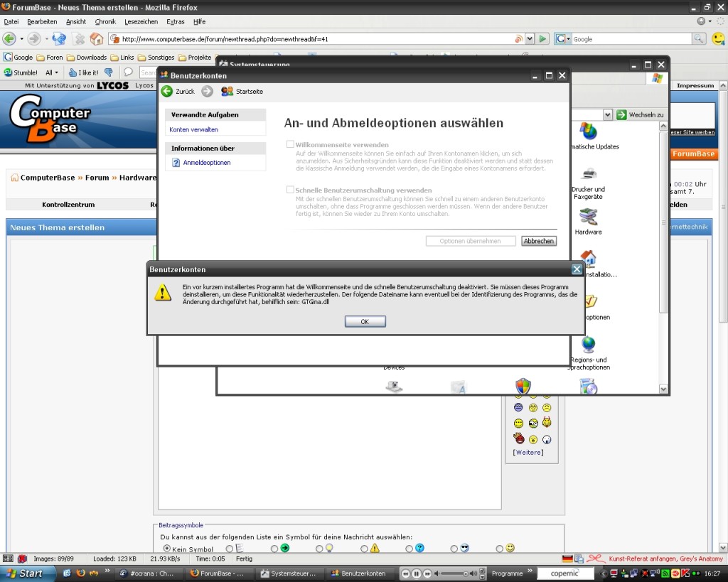This screenshot has width=728, height=582.
Task: Open the forward button history dropdown arrow
Action: click(46, 39)
